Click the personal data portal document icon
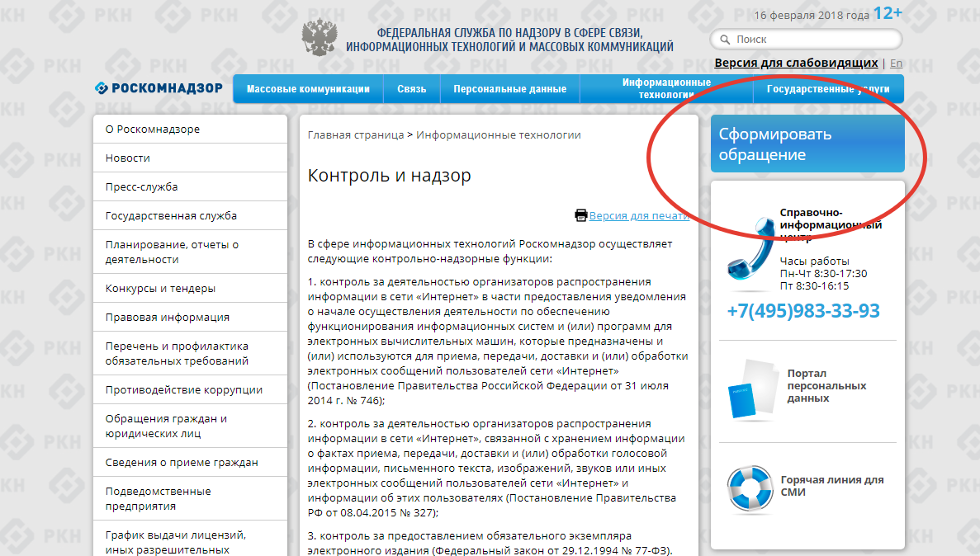Screen dimensions: 980x556 pyautogui.click(x=752, y=389)
